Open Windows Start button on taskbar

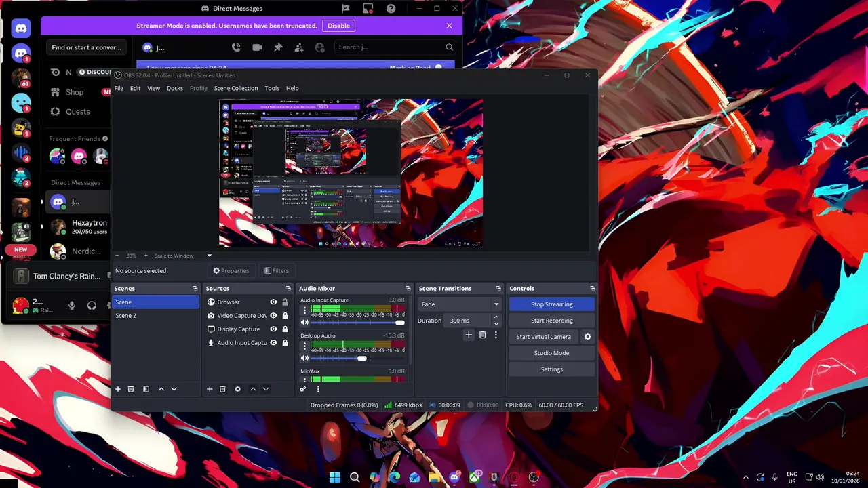[x=335, y=477]
